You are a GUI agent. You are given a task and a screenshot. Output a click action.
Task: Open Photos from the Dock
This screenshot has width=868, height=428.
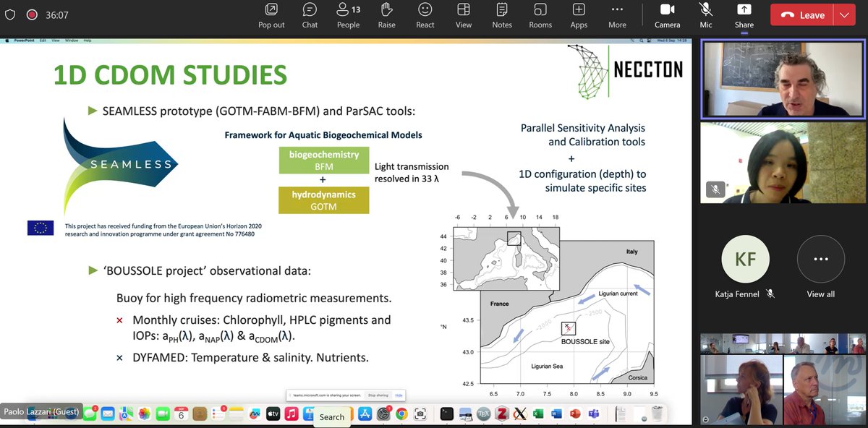tap(144, 414)
